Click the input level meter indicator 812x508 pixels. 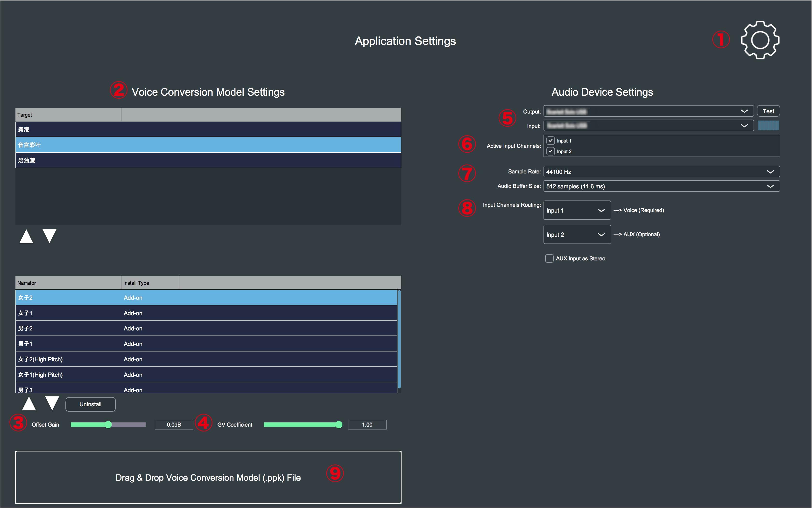tap(768, 126)
